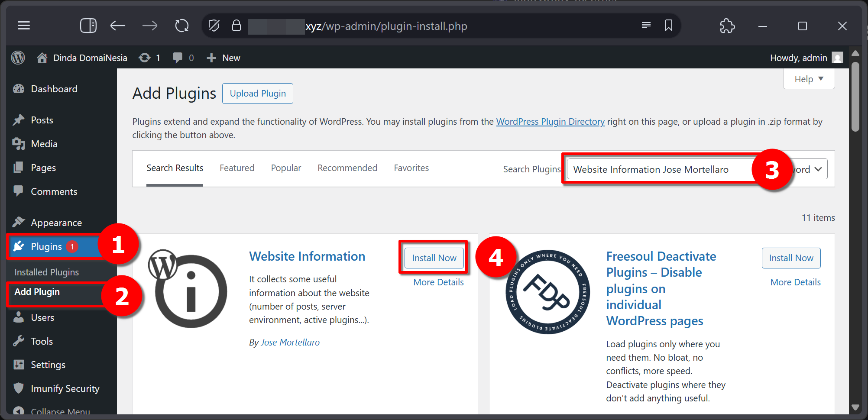Image resolution: width=868 pixels, height=420 pixels.
Task: Go back with the browser back arrow
Action: click(117, 26)
